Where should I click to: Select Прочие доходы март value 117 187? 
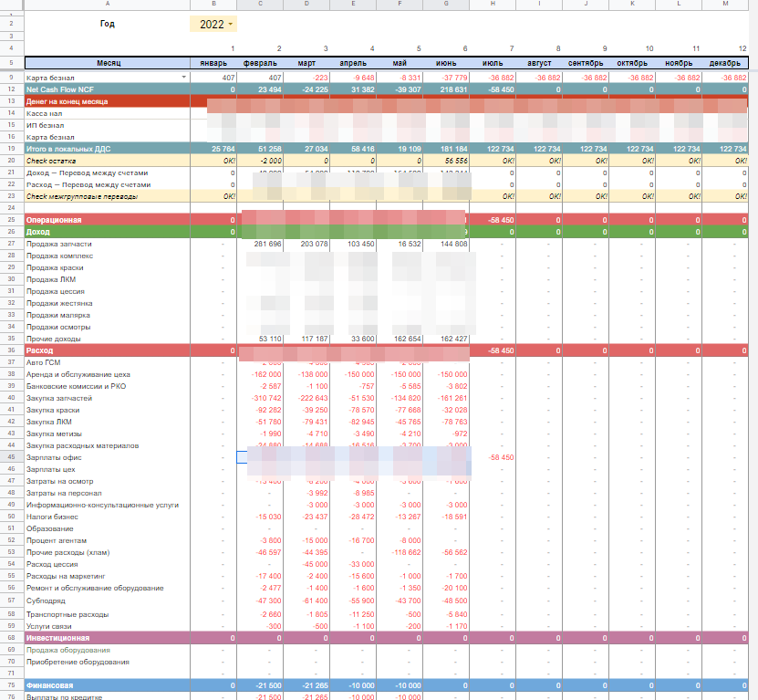click(x=306, y=339)
